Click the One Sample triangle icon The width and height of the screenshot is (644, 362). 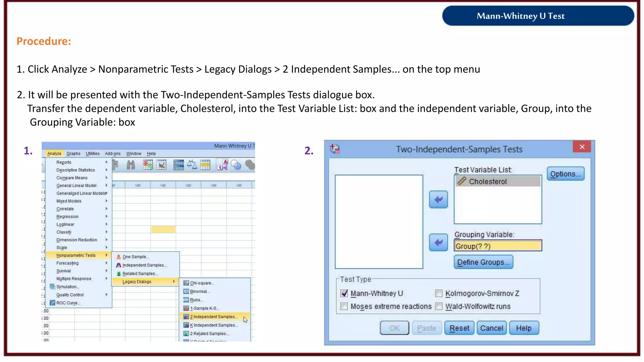click(119, 257)
